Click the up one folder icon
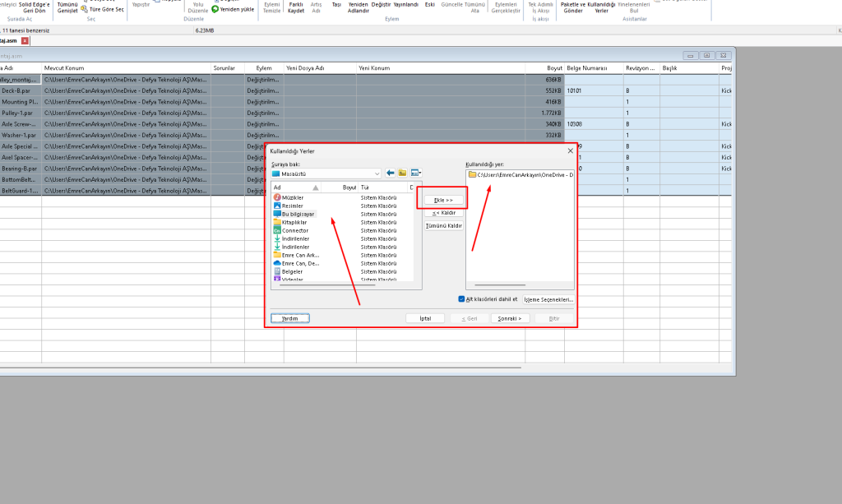Viewport: 842px width, 504px height. (x=403, y=173)
